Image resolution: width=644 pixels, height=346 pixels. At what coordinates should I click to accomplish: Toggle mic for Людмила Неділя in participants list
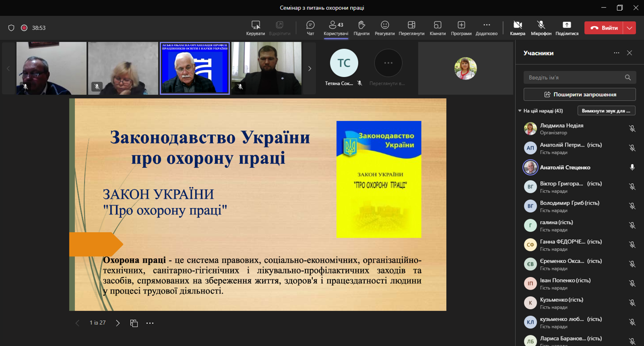click(632, 129)
